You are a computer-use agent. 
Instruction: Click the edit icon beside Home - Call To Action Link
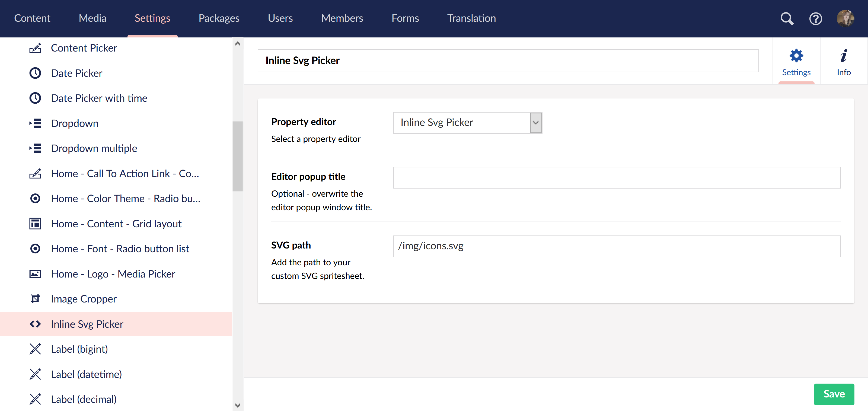point(35,174)
